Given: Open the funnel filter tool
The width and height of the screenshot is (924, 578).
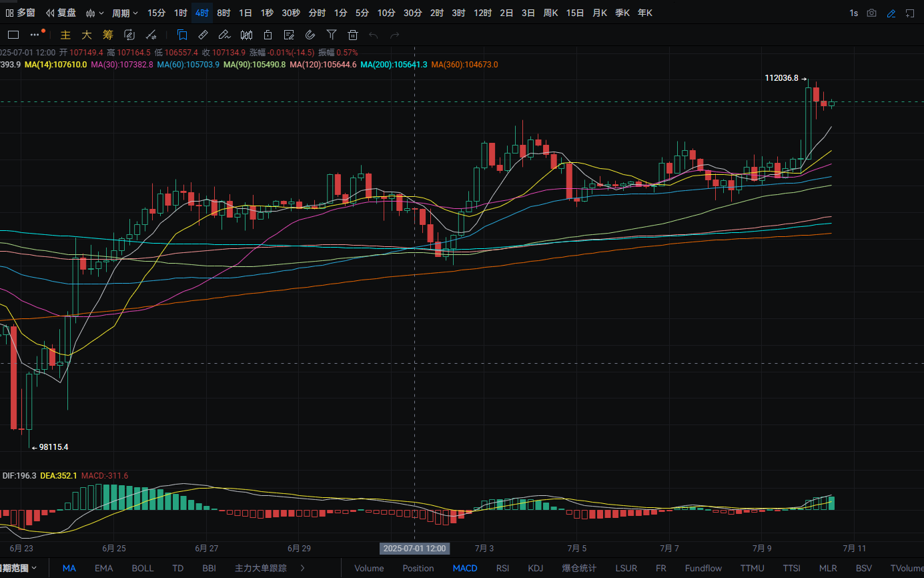Looking at the screenshot, I should pyautogui.click(x=332, y=35).
